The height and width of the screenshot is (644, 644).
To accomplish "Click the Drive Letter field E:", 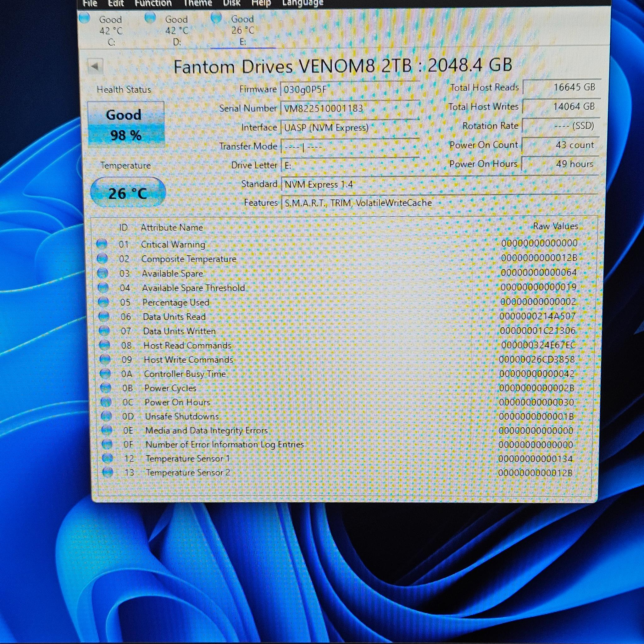I will coord(350,166).
